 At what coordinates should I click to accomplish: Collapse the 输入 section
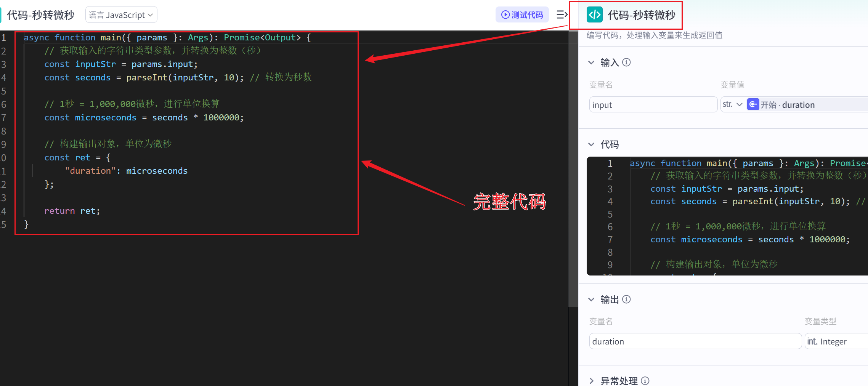pyautogui.click(x=592, y=62)
